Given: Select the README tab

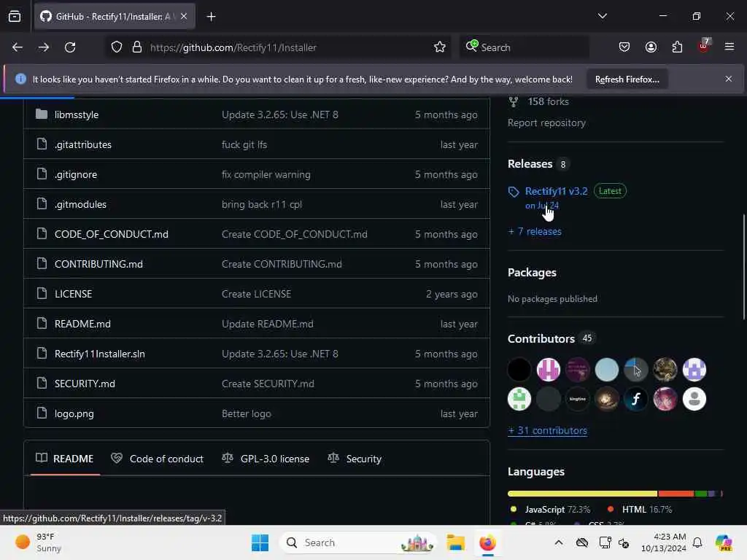Looking at the screenshot, I should [x=65, y=459].
